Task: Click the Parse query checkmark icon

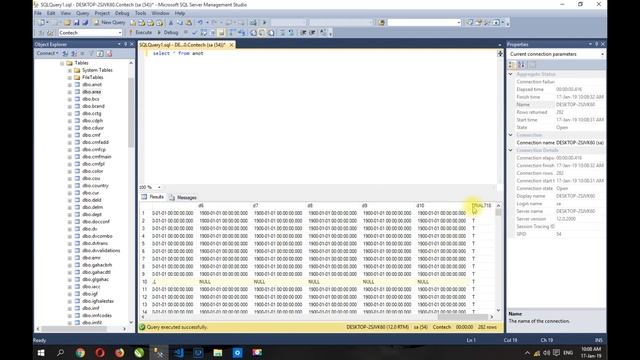Action: point(194,32)
